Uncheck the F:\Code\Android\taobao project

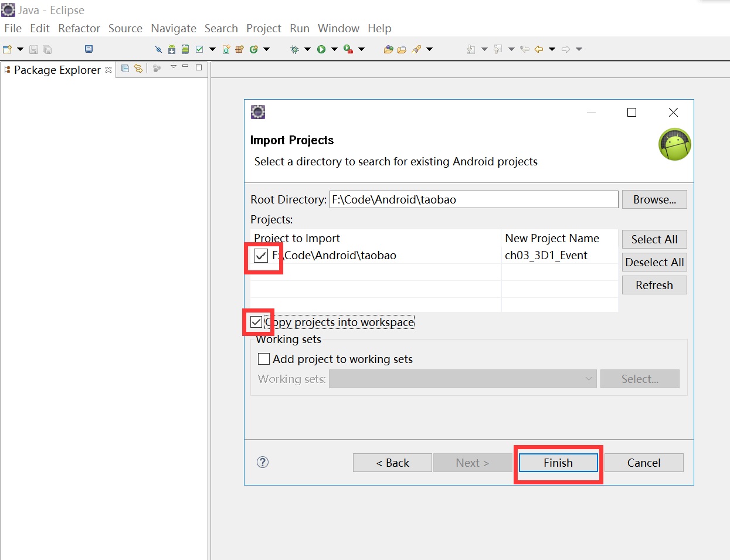point(261,256)
